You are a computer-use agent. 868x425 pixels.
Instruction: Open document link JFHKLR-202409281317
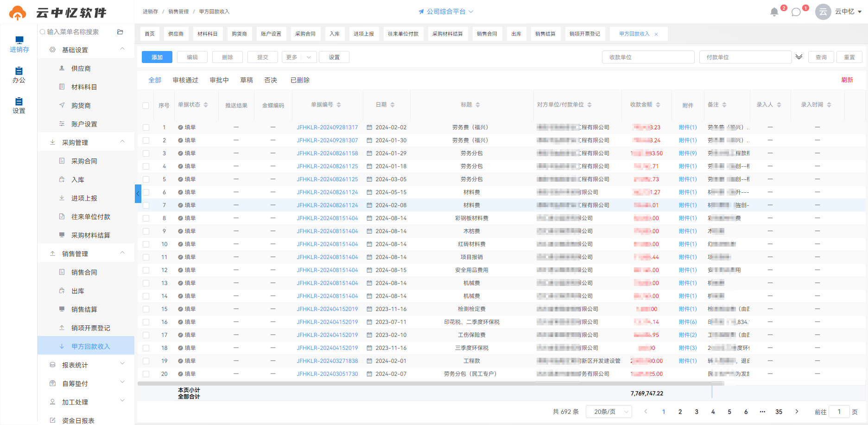[x=327, y=127]
